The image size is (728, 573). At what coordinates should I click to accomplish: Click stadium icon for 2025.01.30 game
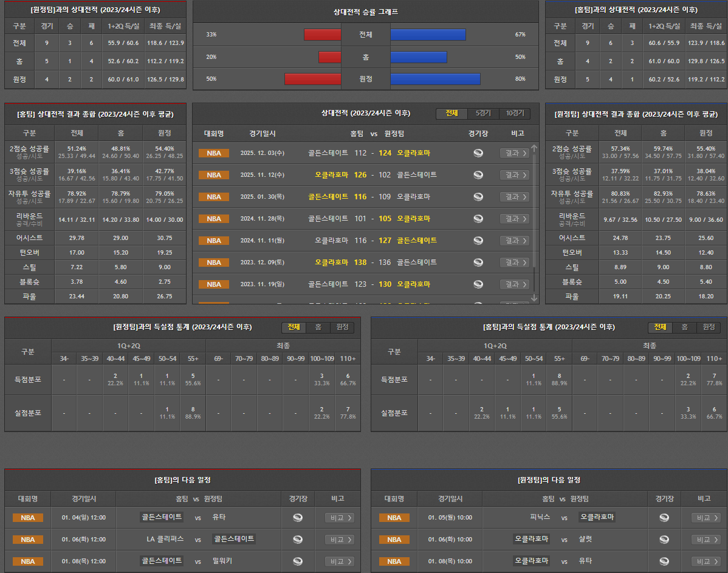(478, 197)
